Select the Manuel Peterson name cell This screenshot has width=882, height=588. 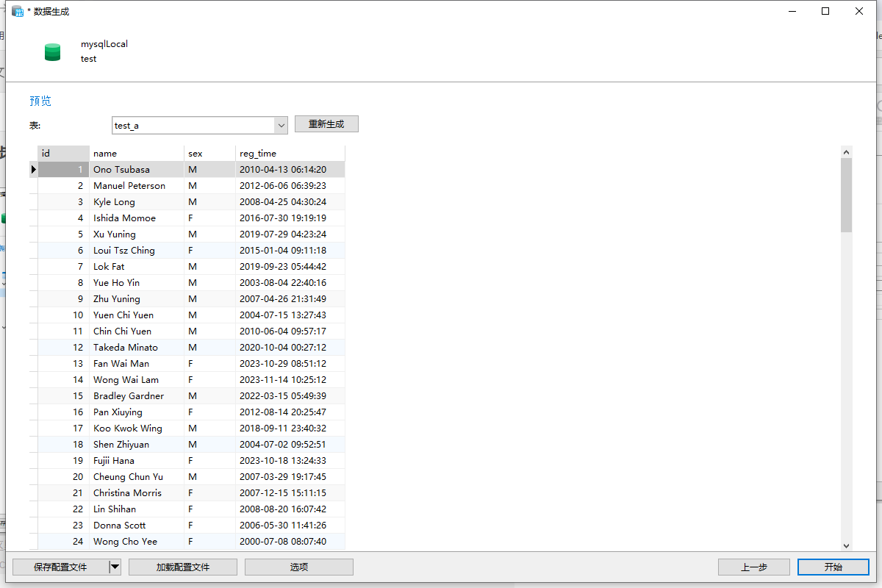137,185
